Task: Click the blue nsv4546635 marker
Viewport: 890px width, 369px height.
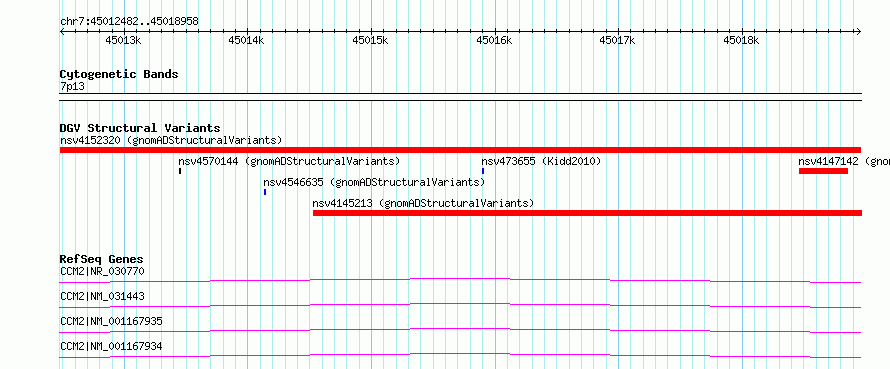Action: [265, 192]
